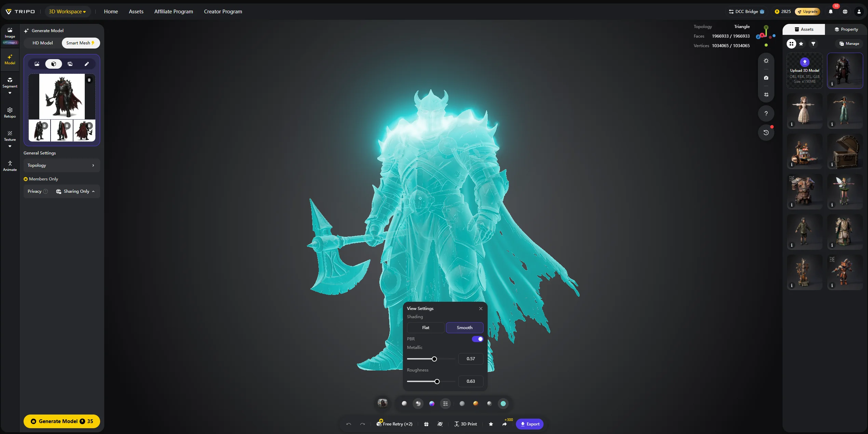Open the Retopo tool in sidebar
The height and width of the screenshot is (434, 868).
(10, 113)
